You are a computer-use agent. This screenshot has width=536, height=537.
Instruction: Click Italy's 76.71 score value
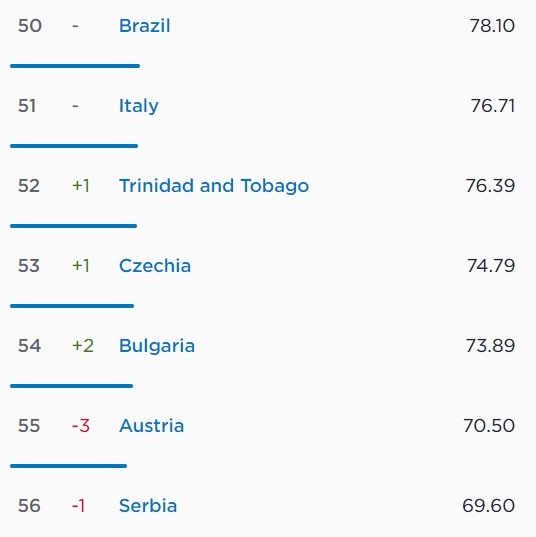coord(493,106)
